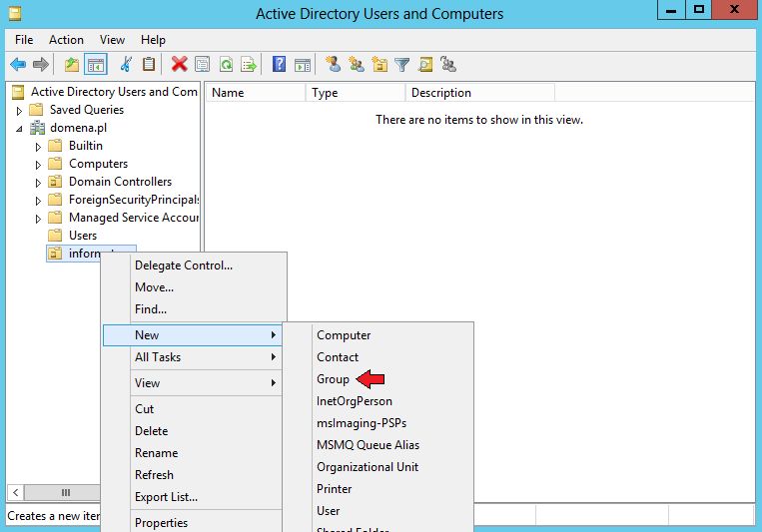The width and height of the screenshot is (762, 532).
Task: Click the Back arrow toolbar icon
Action: pyautogui.click(x=18, y=64)
